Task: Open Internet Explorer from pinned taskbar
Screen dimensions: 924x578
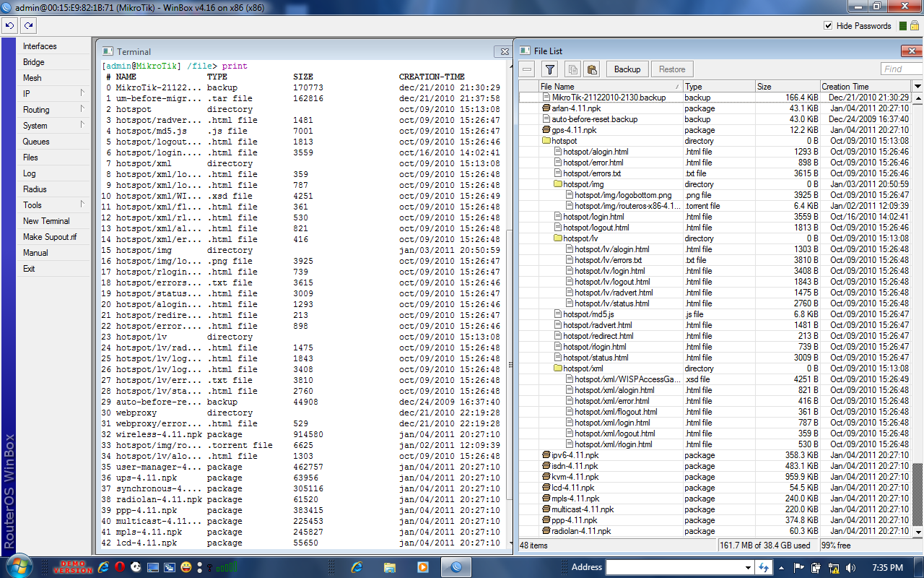Action: click(356, 567)
